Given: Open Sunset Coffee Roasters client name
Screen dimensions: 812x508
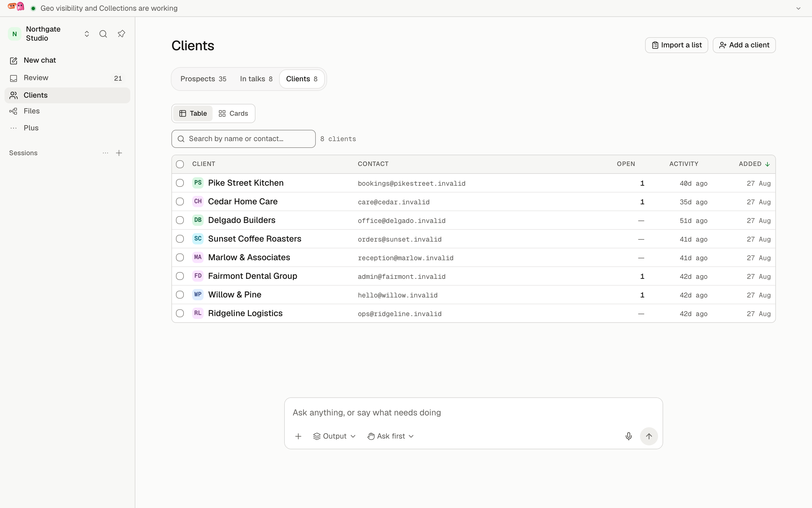Looking at the screenshot, I should [x=254, y=238].
